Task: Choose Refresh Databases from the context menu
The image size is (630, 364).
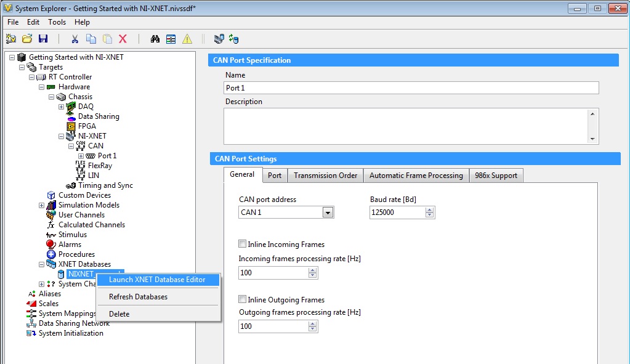Action: click(158, 297)
